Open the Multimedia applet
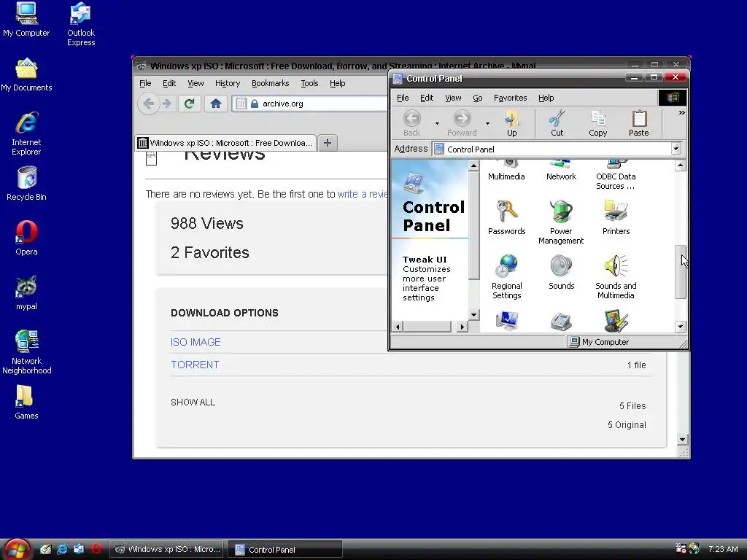Viewport: 747px width, 560px height. (x=506, y=171)
